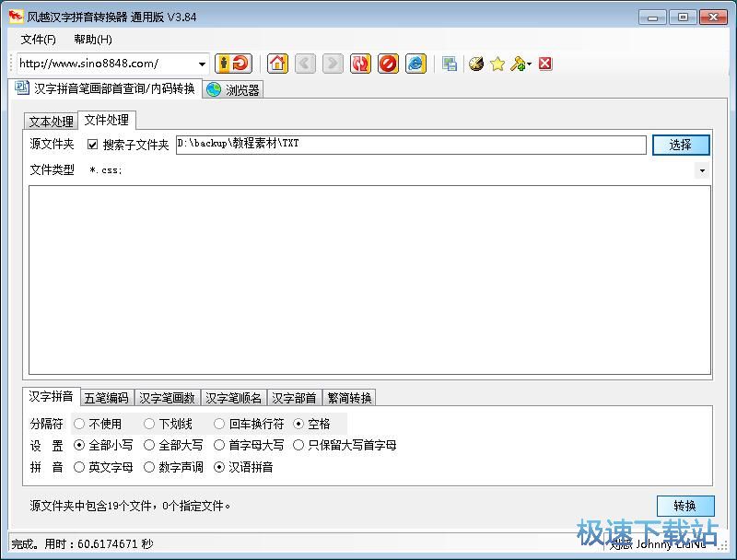737x560 pixels.
Task: Click the application logo in title bar
Action: tap(16, 16)
